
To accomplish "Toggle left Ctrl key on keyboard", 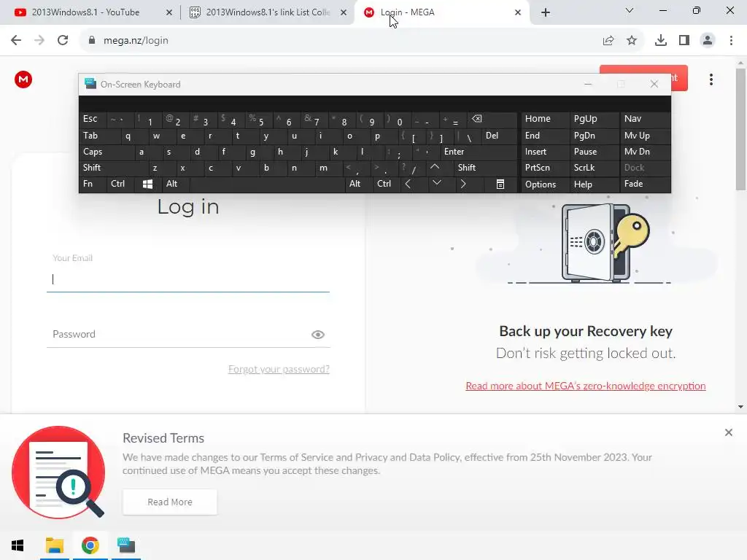I will 120,184.
